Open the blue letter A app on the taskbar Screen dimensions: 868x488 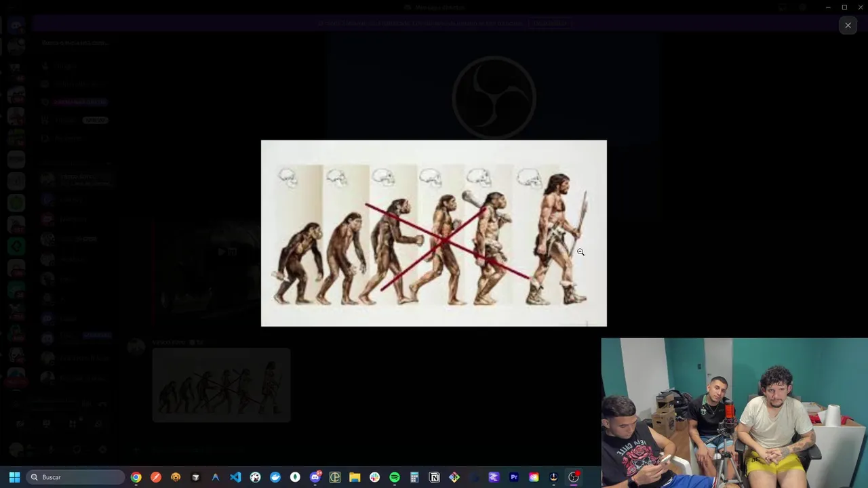(216, 477)
